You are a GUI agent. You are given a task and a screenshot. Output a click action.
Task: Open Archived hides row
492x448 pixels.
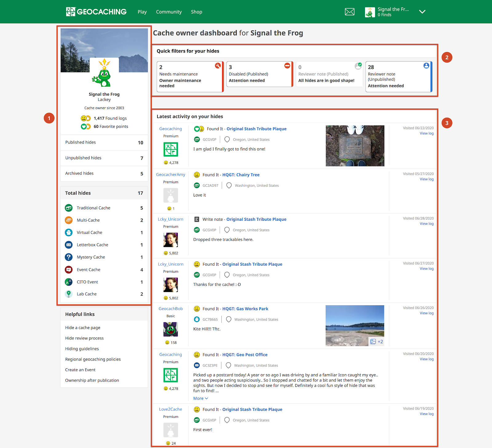tap(104, 173)
